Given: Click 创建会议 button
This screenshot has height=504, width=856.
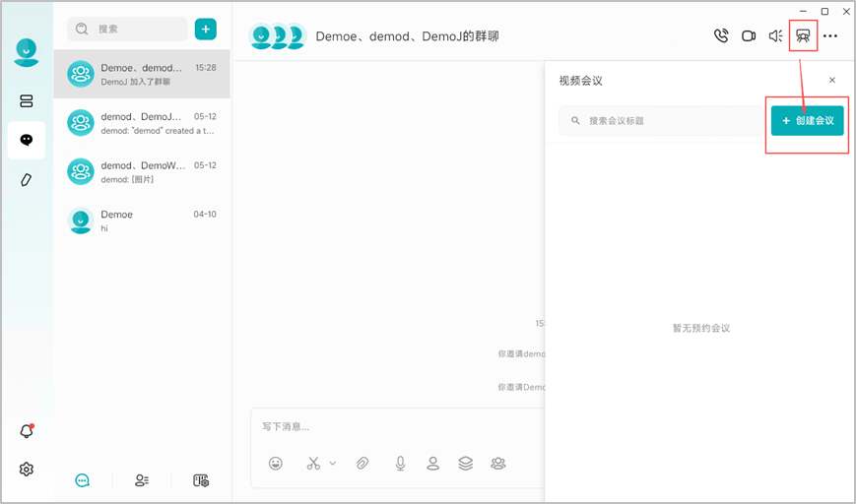Looking at the screenshot, I should [x=808, y=120].
